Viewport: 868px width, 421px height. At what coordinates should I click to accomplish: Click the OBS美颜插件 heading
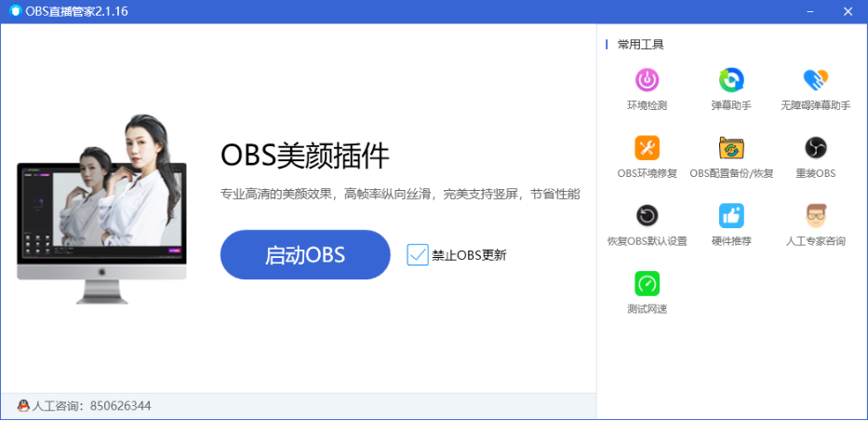[305, 156]
